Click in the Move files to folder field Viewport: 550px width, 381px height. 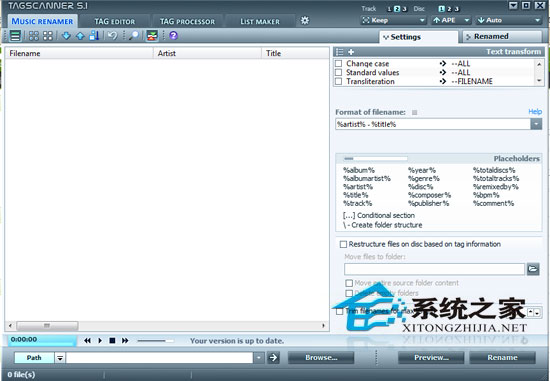click(434, 269)
